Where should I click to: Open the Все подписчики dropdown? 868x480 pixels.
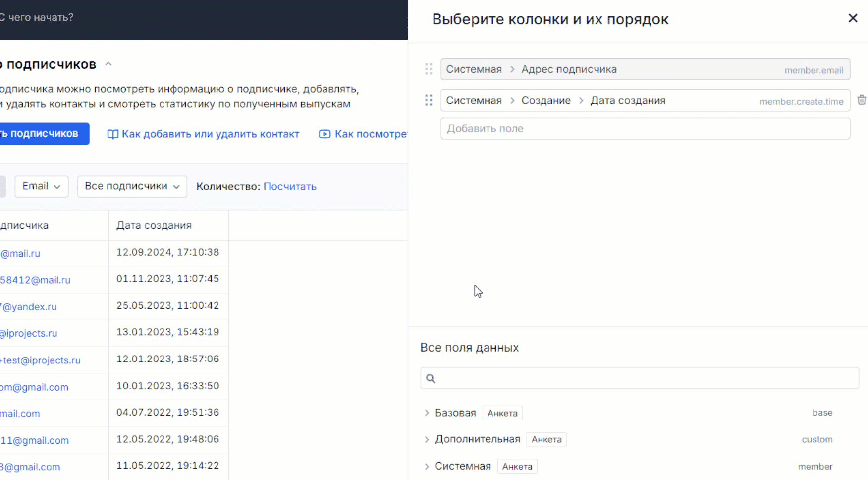click(x=132, y=186)
